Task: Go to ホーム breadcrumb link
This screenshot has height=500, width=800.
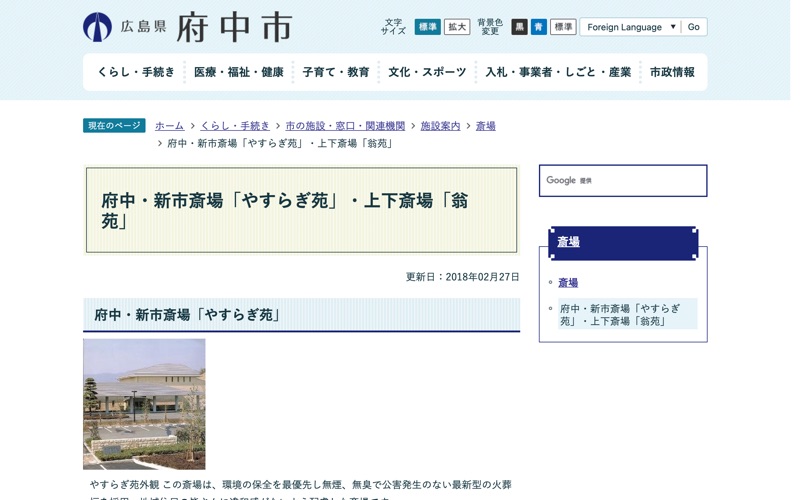Action: coord(169,126)
